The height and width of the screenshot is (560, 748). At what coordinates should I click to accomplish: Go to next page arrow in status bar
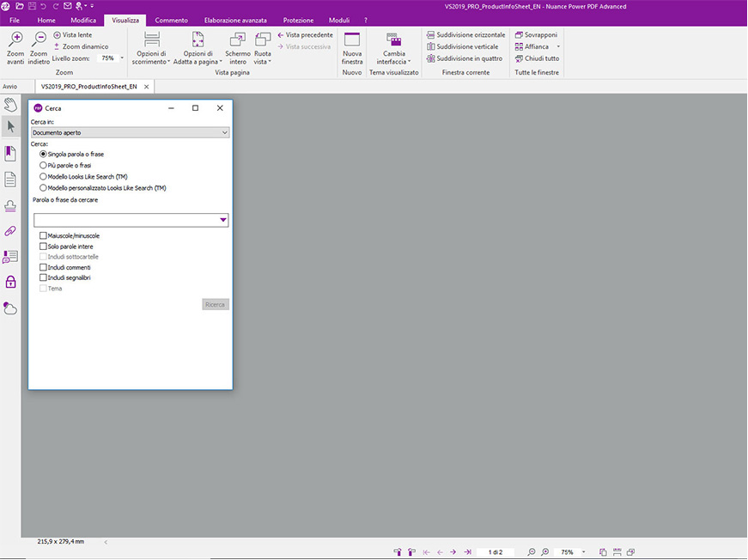click(x=453, y=552)
